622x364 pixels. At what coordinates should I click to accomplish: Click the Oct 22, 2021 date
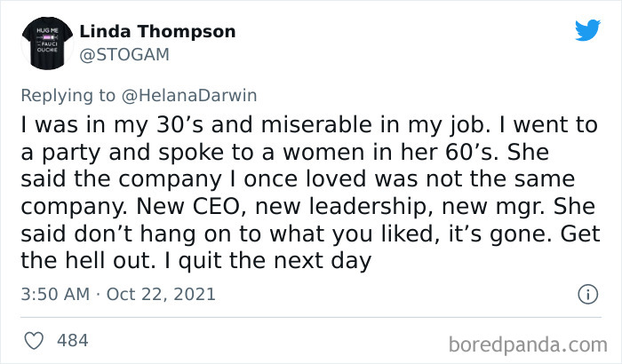pos(160,293)
